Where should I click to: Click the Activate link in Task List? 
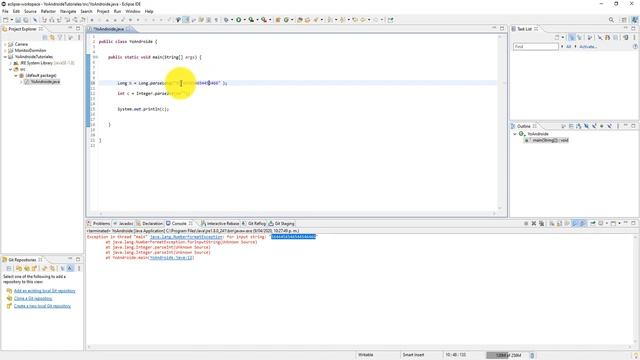pos(588,47)
